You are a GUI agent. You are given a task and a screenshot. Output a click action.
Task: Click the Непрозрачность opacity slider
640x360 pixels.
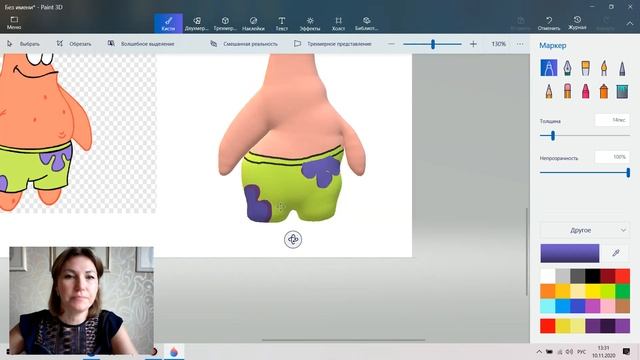pyautogui.click(x=584, y=173)
